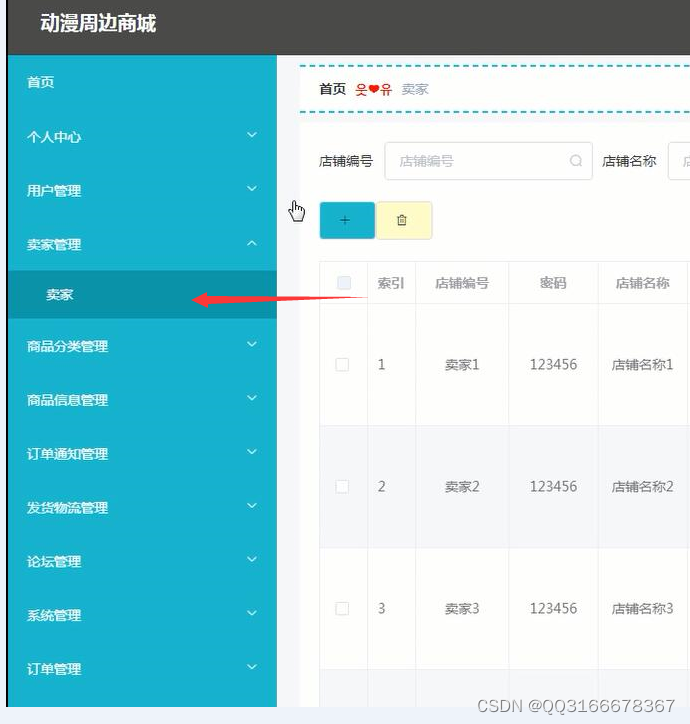Expand 论坛管理 chevron

click(252, 559)
